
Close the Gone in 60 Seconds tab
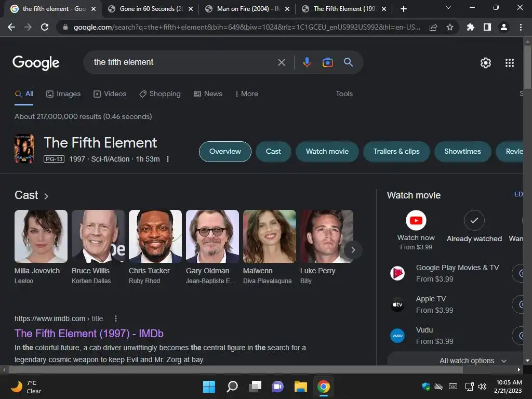190,9
